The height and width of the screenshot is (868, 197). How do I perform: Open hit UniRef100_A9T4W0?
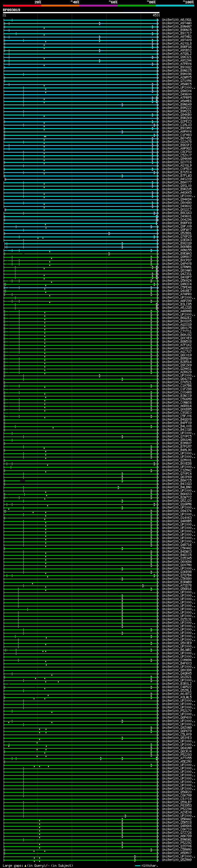177,23
